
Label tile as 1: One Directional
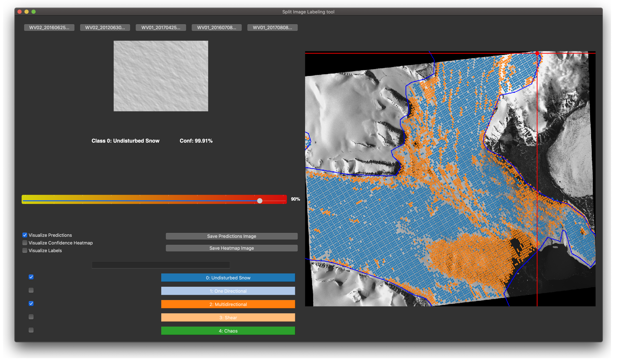228,291
